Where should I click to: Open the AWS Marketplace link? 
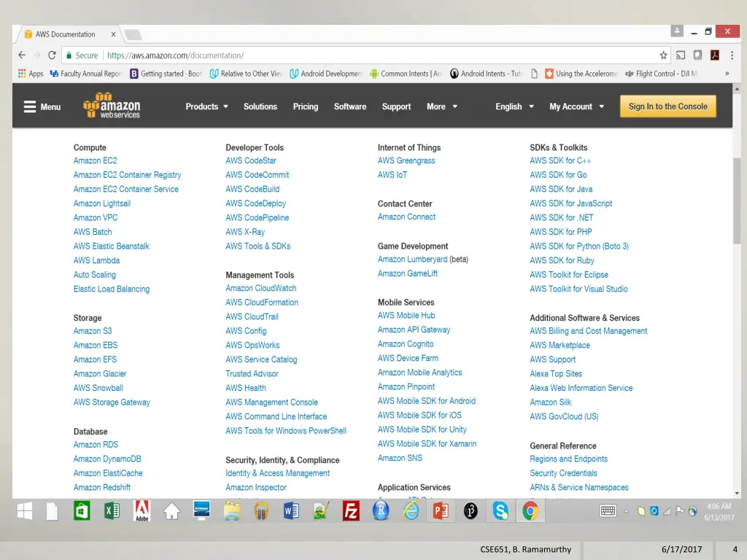(x=560, y=345)
